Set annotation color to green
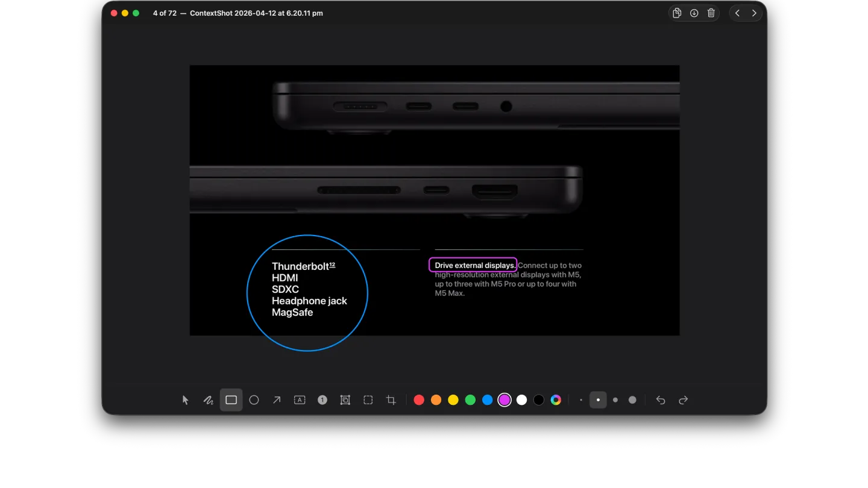Viewport: 868px width, 488px height. tap(470, 400)
